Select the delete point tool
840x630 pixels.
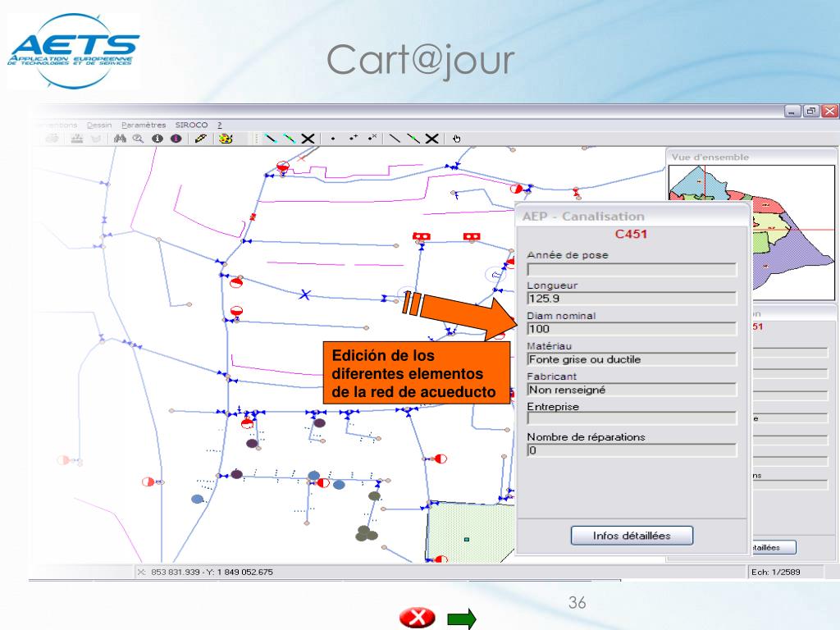[372, 138]
